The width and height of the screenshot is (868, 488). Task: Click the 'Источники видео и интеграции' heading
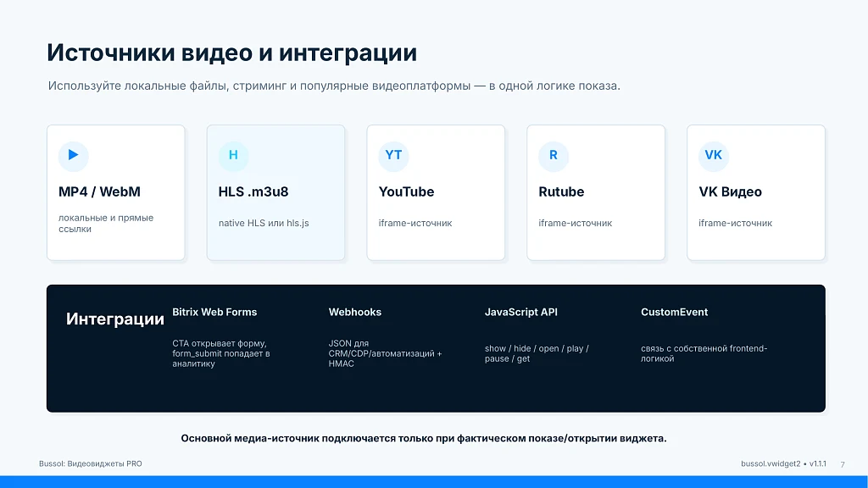232,53
